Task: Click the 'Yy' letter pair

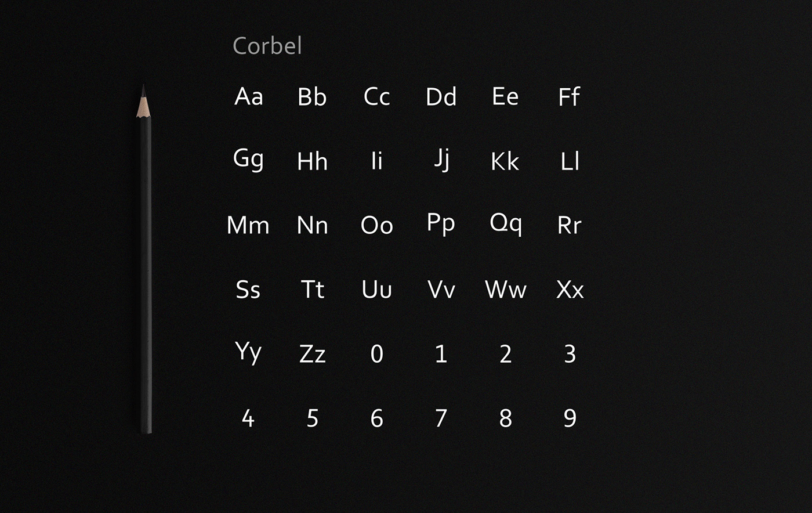Action: [248, 352]
